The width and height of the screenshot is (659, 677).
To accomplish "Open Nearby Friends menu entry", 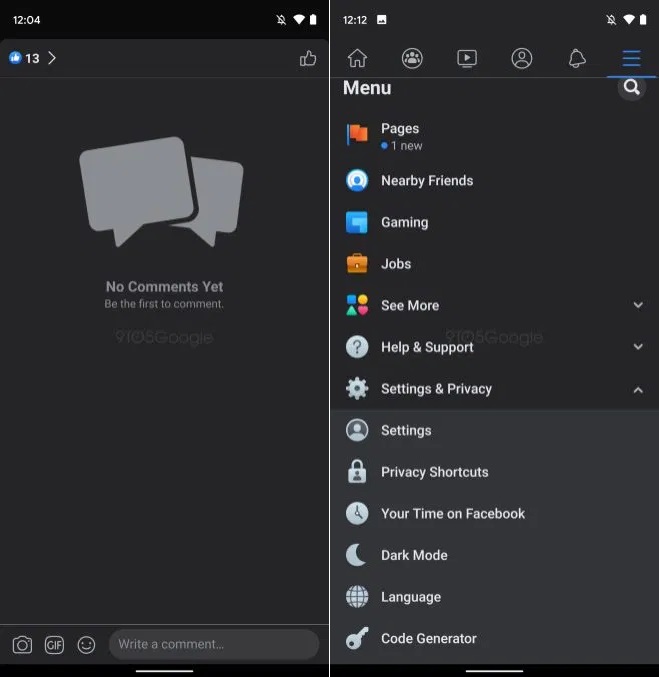I will point(494,180).
